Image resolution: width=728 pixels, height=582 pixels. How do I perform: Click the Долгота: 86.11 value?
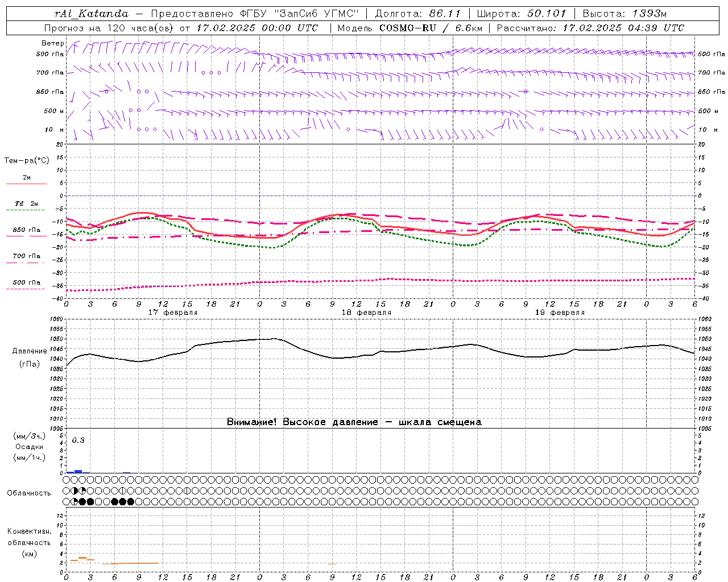pyautogui.click(x=418, y=14)
